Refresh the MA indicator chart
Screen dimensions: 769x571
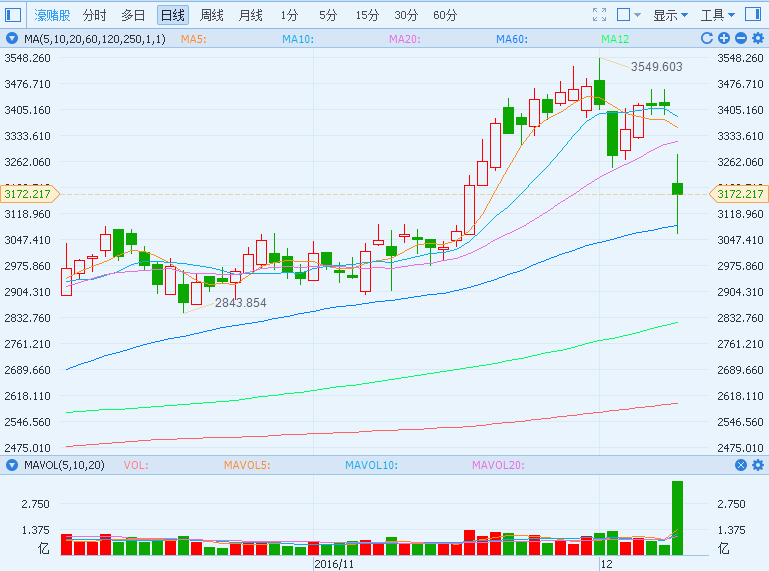click(x=707, y=38)
